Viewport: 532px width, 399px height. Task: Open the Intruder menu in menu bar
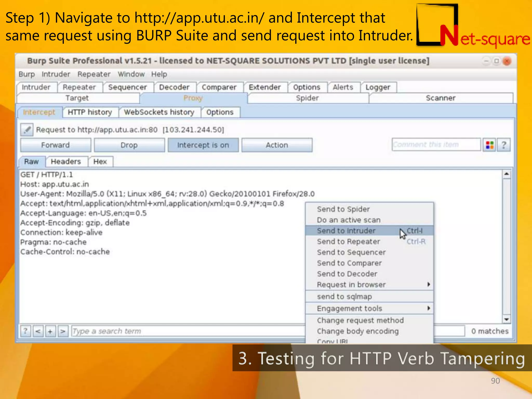click(x=56, y=74)
